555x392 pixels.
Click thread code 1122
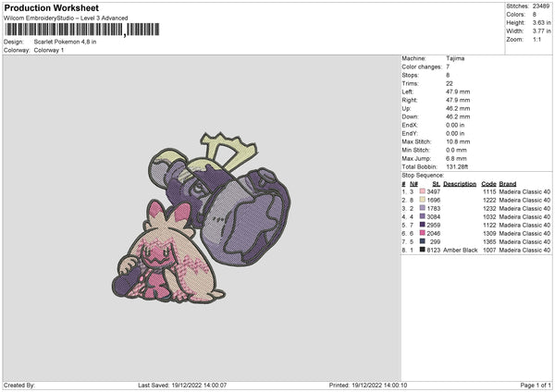click(489, 225)
